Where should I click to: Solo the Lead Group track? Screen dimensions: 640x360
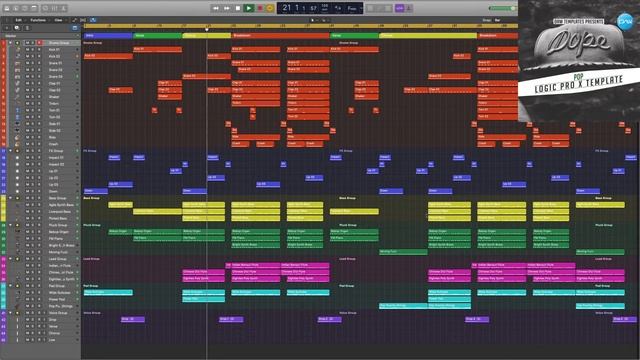coord(33,259)
